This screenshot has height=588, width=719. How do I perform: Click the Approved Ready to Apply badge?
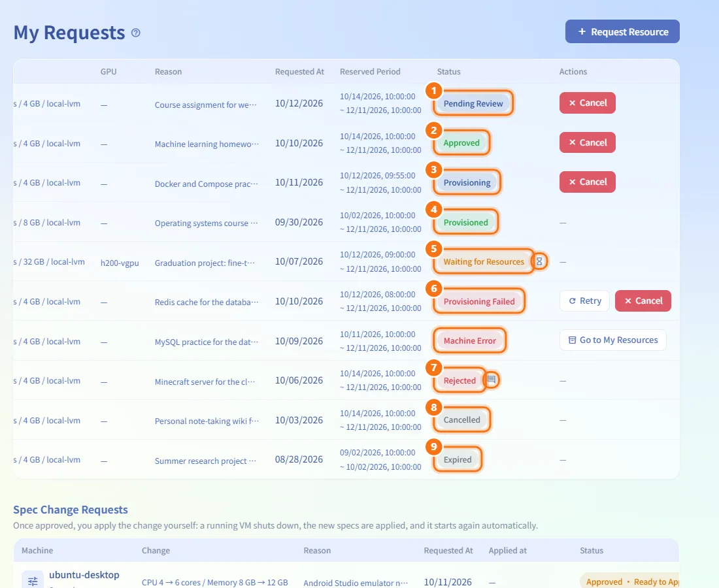click(629, 581)
